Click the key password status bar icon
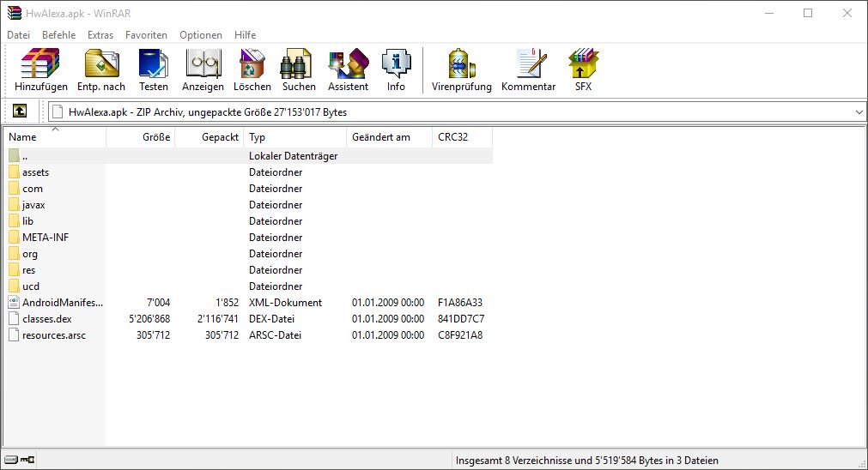Viewport: 868px width, 470px height. click(x=27, y=460)
